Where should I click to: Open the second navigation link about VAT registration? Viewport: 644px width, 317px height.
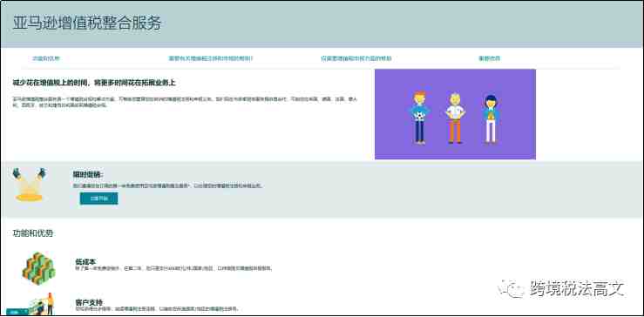[211, 58]
